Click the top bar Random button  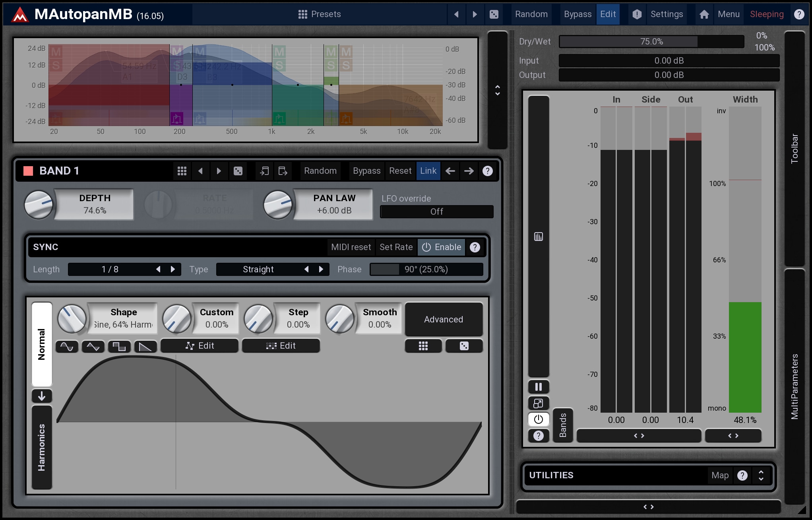(x=531, y=14)
